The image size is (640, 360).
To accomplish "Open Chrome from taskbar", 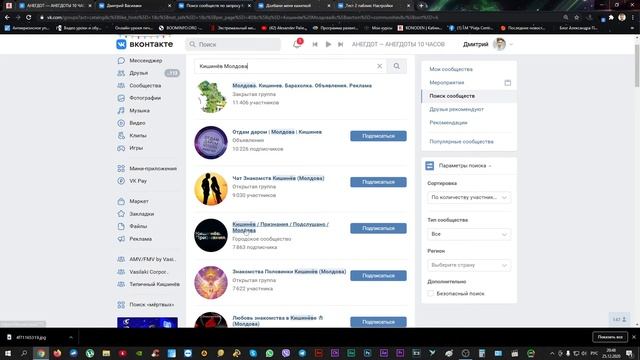I will click(x=41, y=353).
